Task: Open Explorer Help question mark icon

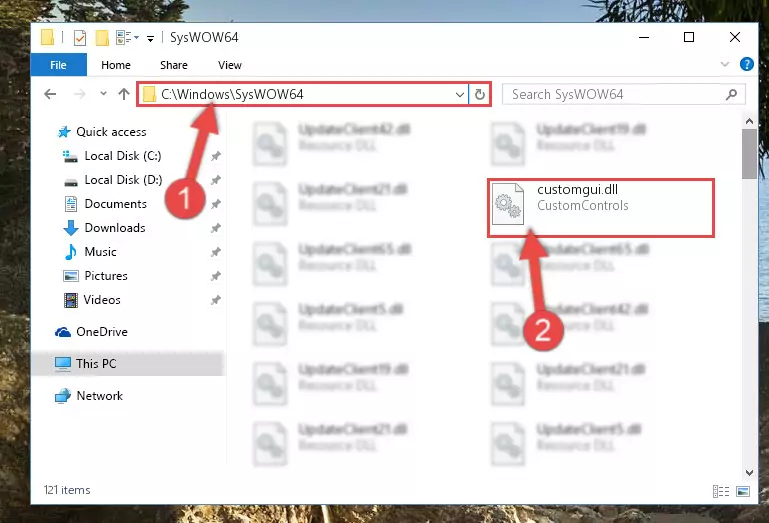Action: (746, 64)
